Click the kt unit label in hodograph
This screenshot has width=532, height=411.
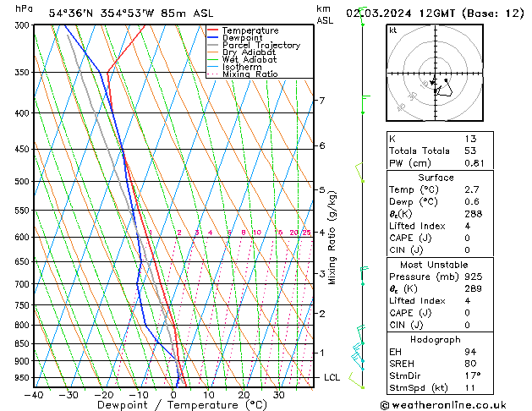pyautogui.click(x=393, y=30)
